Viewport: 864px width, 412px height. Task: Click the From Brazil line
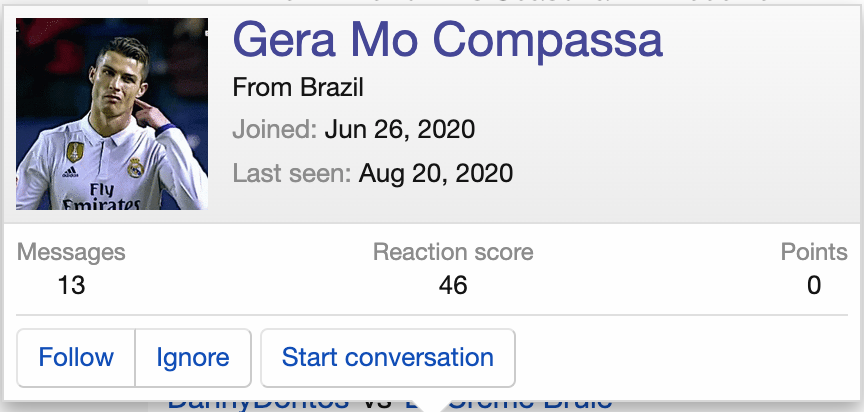pos(297,87)
